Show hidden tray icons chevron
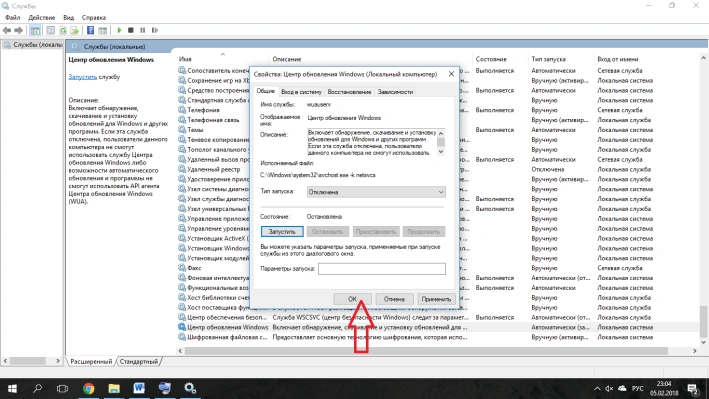This screenshot has width=709, height=399. pos(597,389)
